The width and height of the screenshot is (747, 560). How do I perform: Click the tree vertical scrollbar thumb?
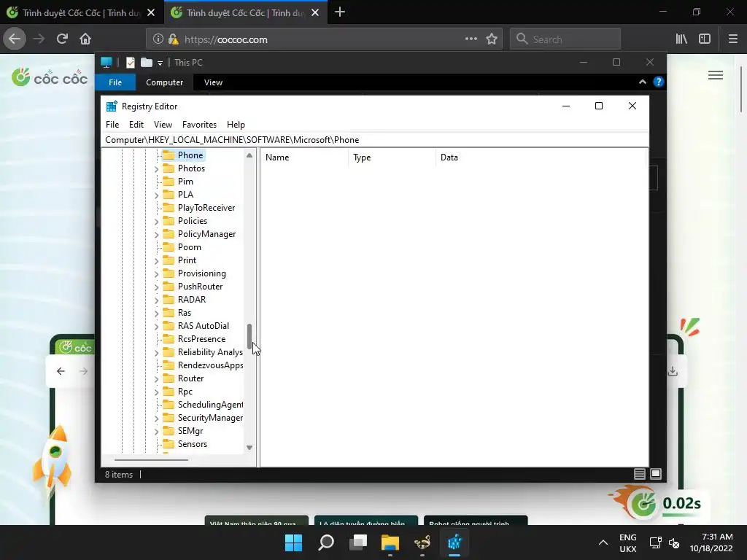(x=249, y=336)
